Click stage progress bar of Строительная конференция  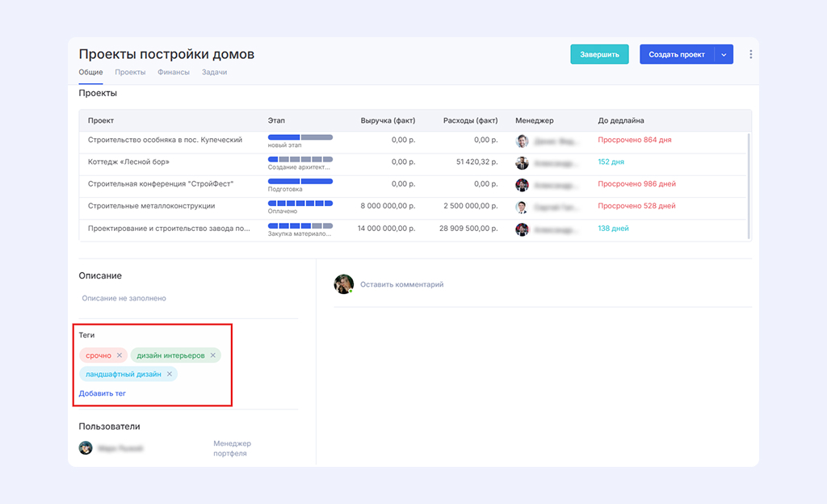pyautogui.click(x=300, y=181)
